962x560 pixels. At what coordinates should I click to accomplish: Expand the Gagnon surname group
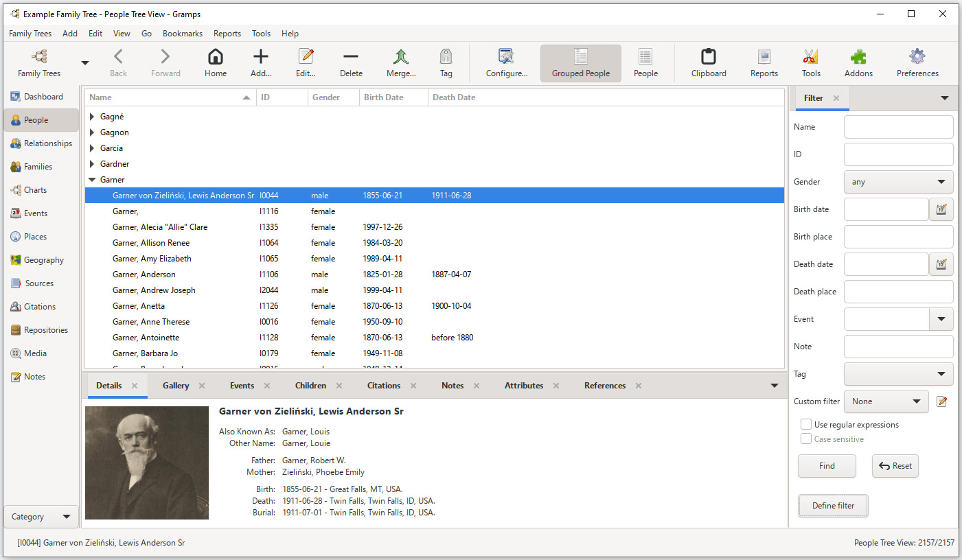point(92,132)
